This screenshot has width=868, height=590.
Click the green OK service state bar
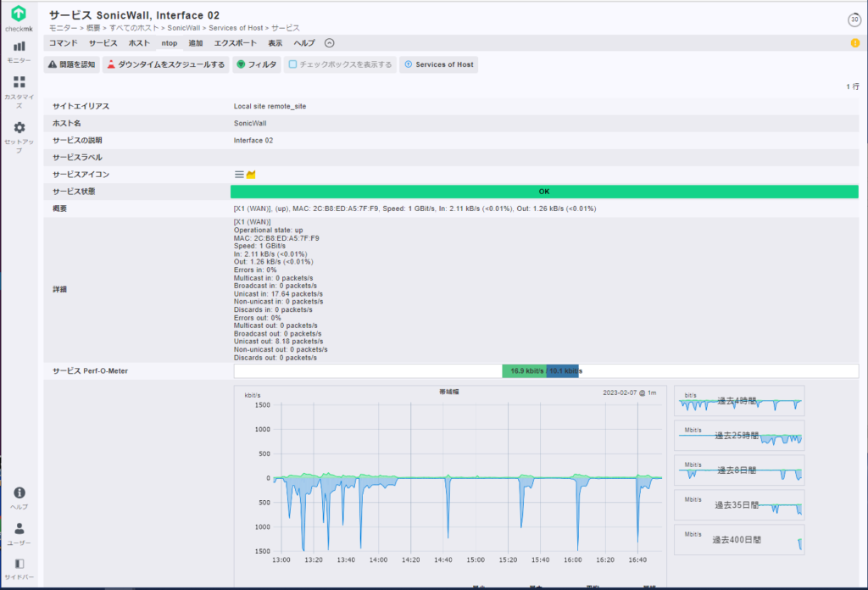(544, 192)
